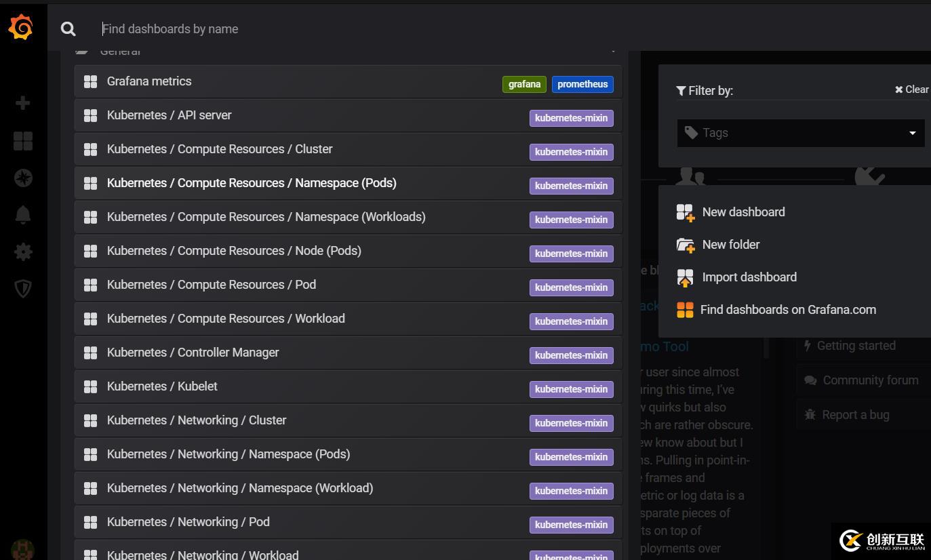Open Networking / Namespace (Workload) dashboard

pos(348,488)
